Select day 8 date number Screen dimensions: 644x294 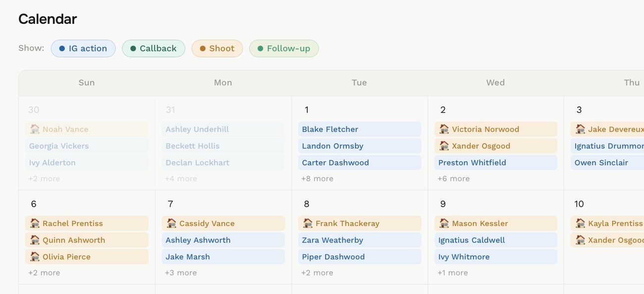307,204
